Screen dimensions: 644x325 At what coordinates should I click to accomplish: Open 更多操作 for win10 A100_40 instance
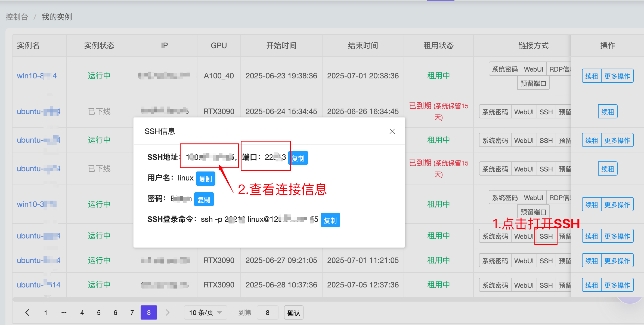coord(617,76)
